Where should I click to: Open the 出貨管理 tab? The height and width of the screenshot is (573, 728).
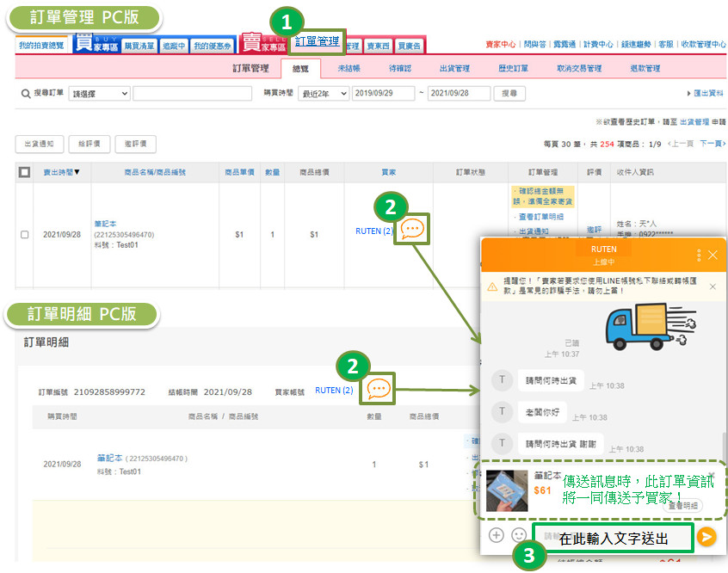pos(454,69)
